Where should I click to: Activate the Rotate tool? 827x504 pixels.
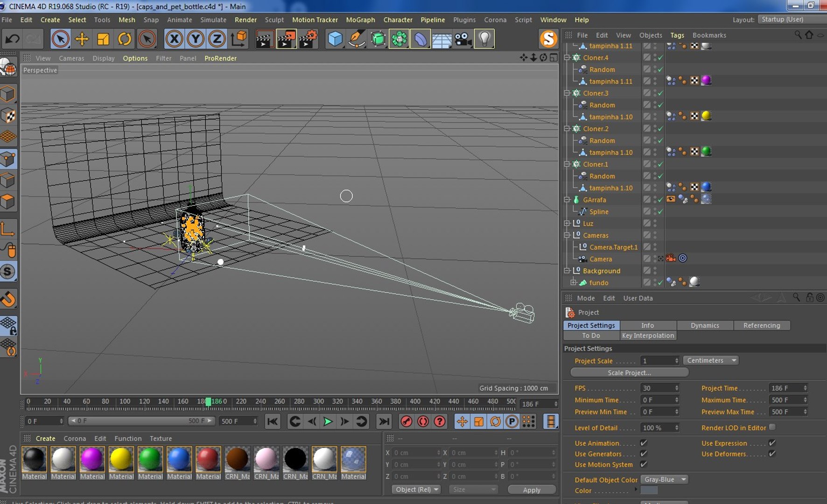[x=125, y=39]
